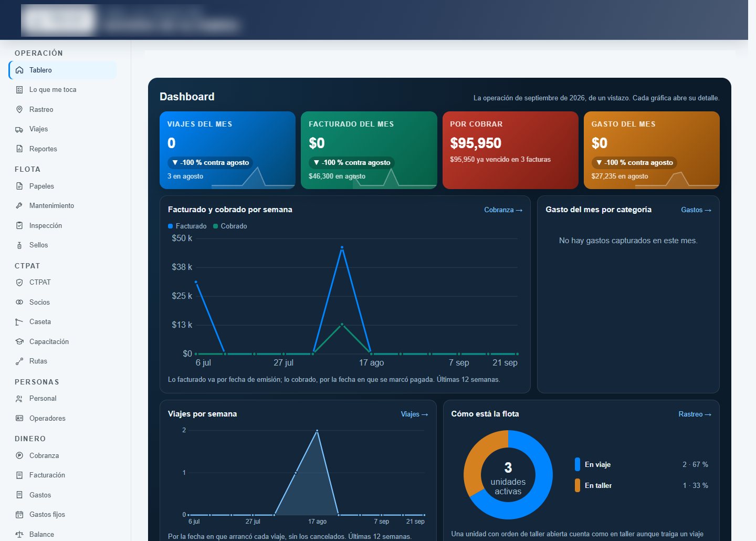Screen dimensions: 756x541
Task: Click the '$46,300 en agosto' text
Action: click(x=337, y=176)
